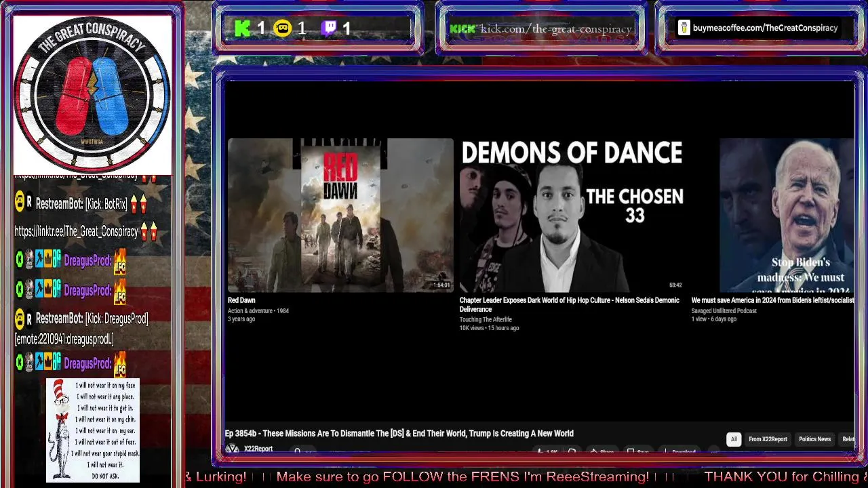The height and width of the screenshot is (488, 868).
Task: Click the fire badge after top DreagusProd message
Action: tap(120, 261)
